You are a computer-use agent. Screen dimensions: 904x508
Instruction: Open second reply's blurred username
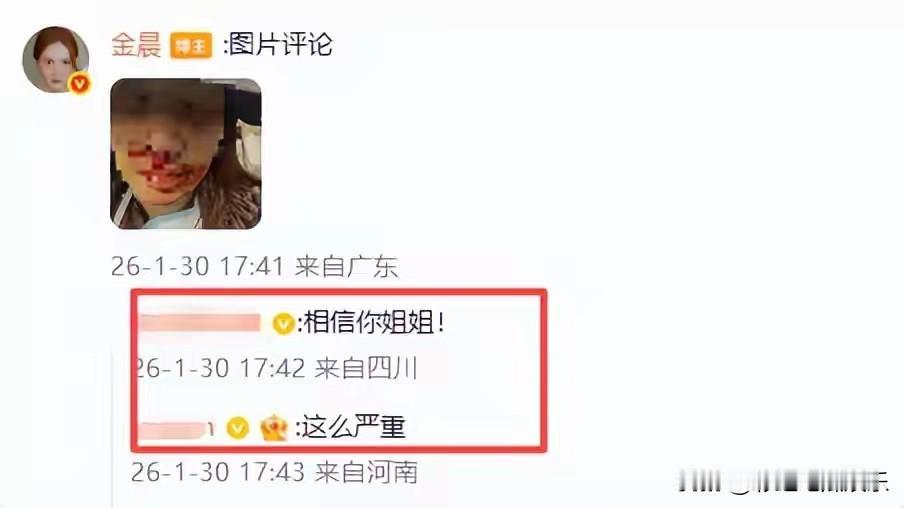pyautogui.click(x=176, y=429)
